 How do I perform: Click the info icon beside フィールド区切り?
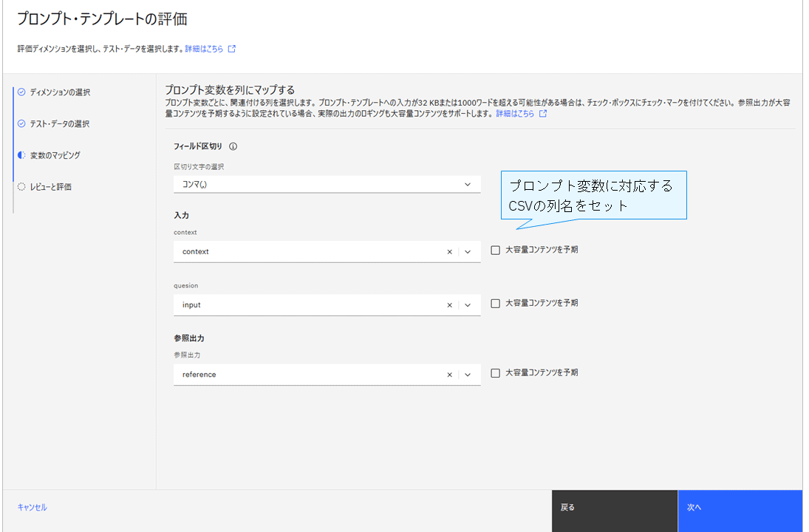click(x=233, y=146)
